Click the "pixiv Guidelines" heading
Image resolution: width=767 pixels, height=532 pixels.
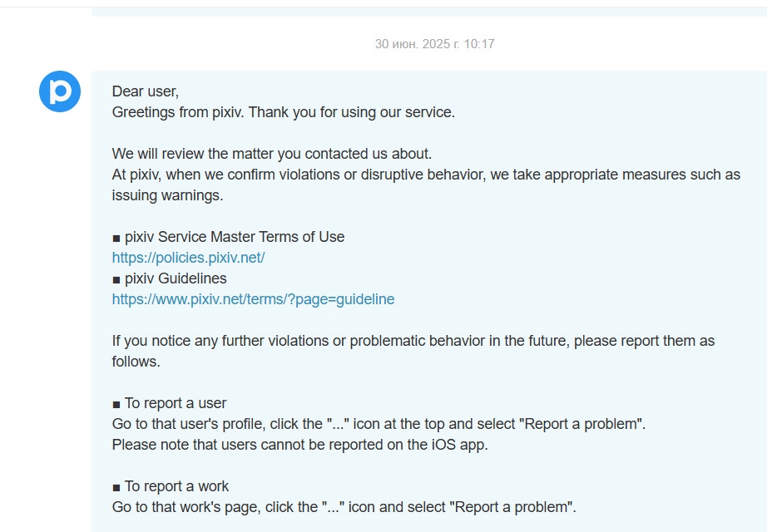coord(175,278)
